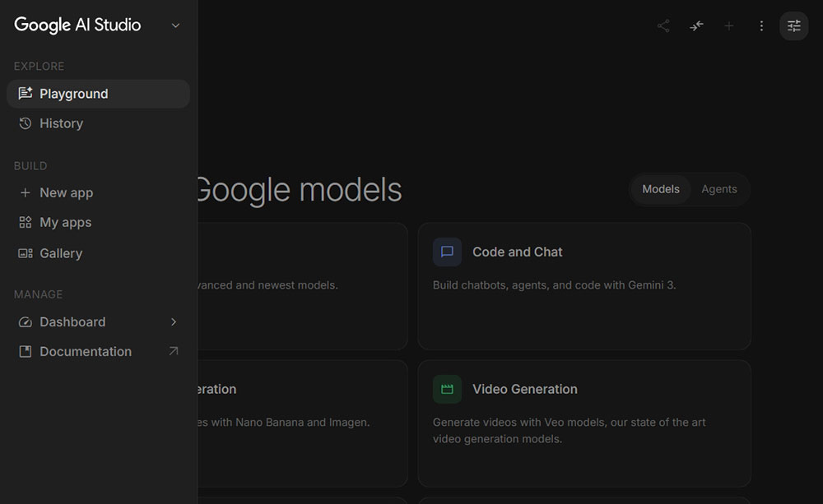
Task: Click the share icon in top toolbar
Action: click(663, 25)
